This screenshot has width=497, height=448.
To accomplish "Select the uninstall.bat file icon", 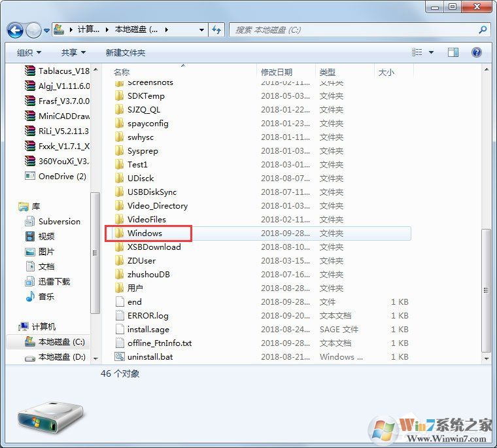I will pos(120,356).
